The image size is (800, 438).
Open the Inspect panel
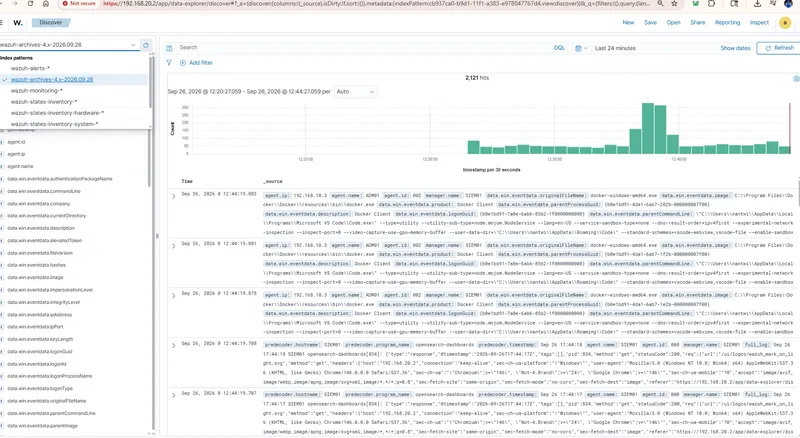pyautogui.click(x=759, y=23)
